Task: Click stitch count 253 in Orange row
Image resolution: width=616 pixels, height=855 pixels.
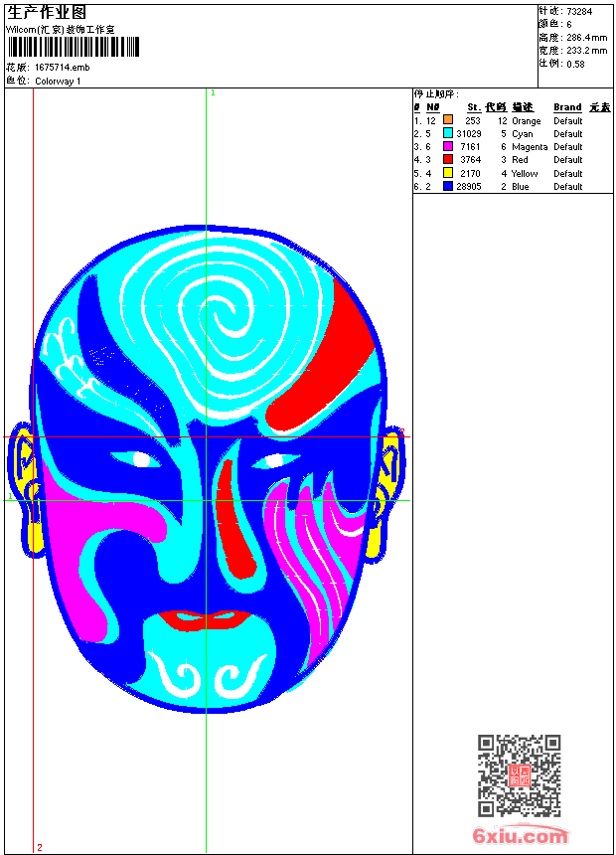Action: [473, 121]
